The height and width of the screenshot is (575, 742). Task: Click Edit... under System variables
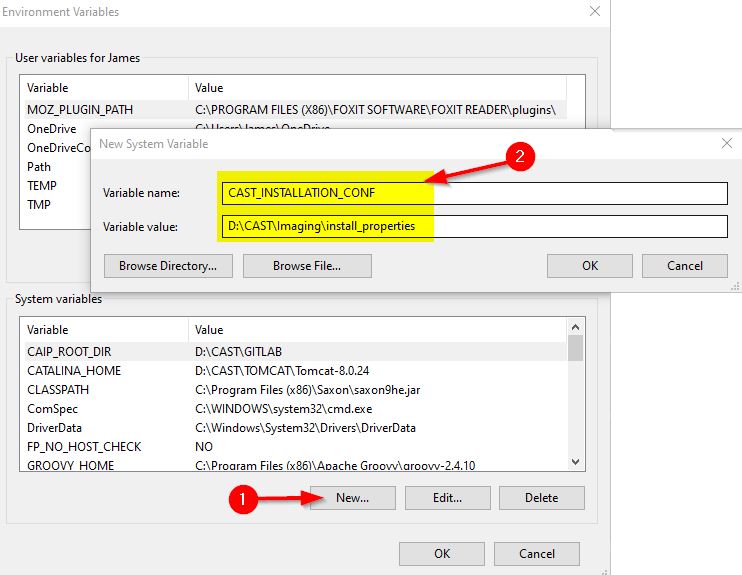tap(447, 497)
